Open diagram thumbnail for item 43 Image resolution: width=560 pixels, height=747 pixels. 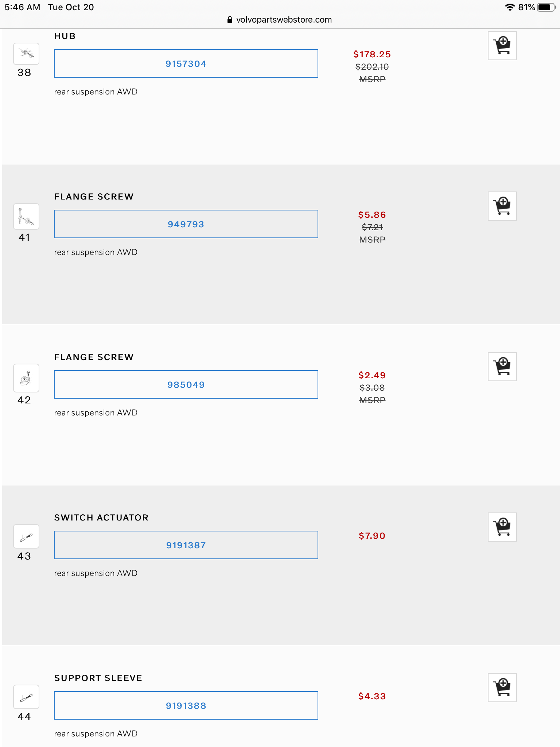pos(26,536)
